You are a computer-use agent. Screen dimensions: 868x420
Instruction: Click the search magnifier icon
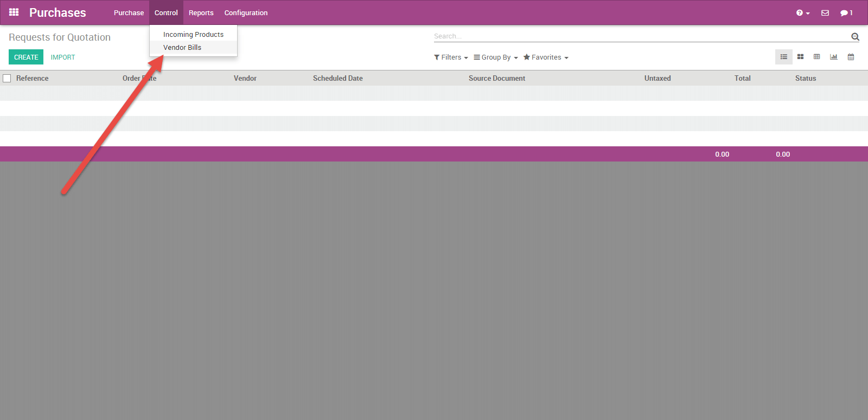(x=855, y=37)
